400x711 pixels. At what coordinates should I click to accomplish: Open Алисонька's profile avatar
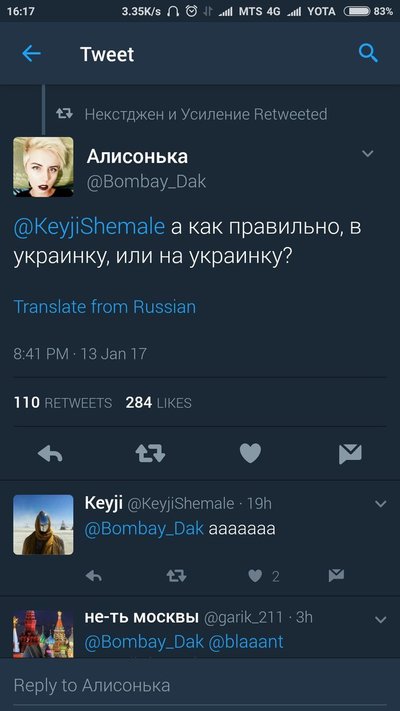(x=43, y=167)
